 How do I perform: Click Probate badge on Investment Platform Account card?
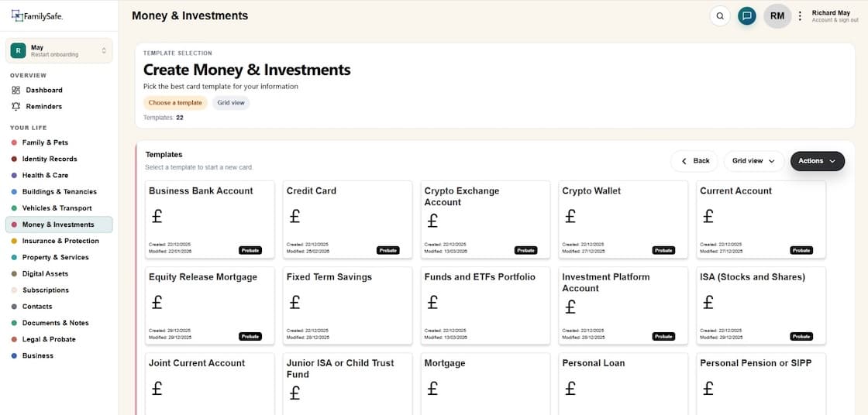(x=663, y=337)
